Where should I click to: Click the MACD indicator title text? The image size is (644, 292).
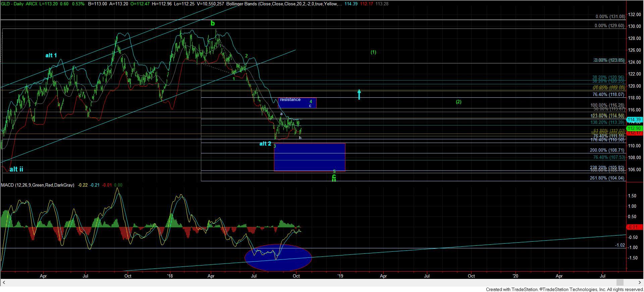pos(38,185)
